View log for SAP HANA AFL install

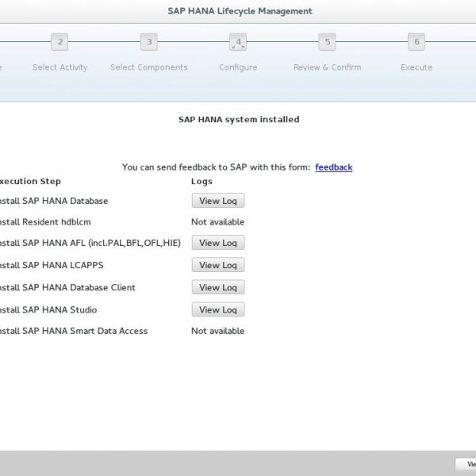[217, 244]
